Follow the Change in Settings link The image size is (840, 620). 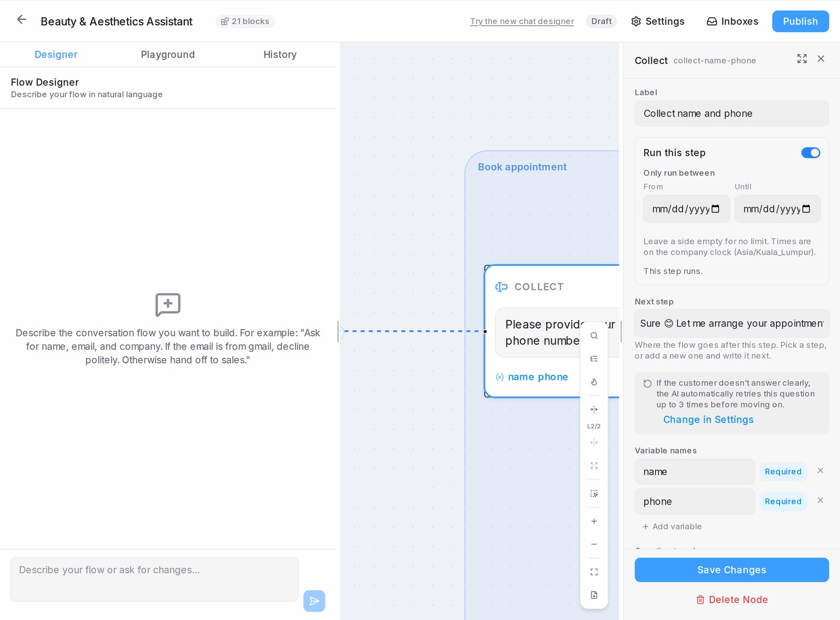click(708, 419)
